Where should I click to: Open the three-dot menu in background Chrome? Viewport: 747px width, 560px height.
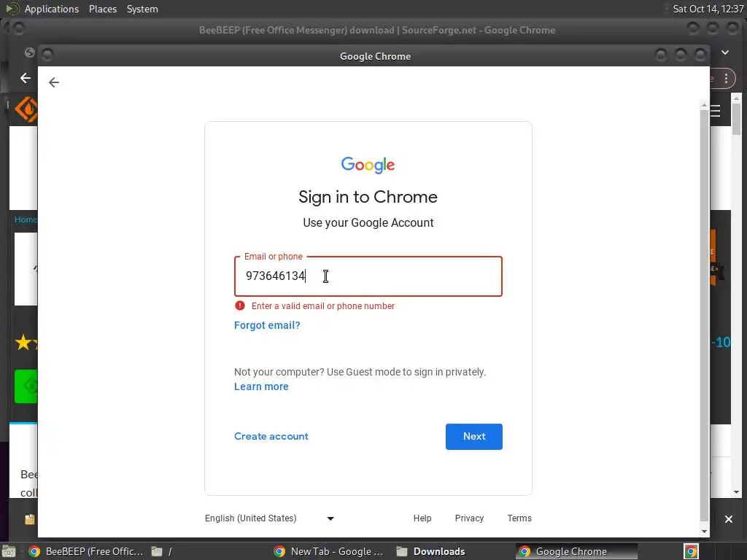tap(726, 79)
